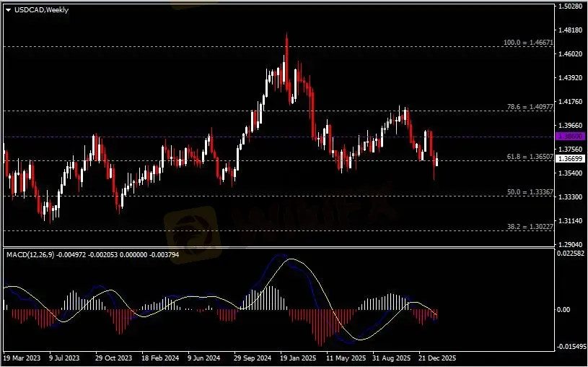The width and height of the screenshot is (588, 367).
Task: Click the MACD scale value 0.022582
Action: pos(571,254)
